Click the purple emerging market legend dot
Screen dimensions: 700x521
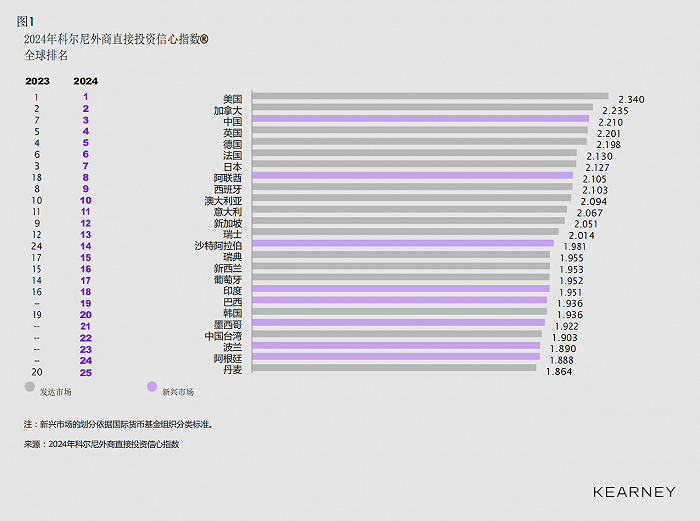(152, 387)
